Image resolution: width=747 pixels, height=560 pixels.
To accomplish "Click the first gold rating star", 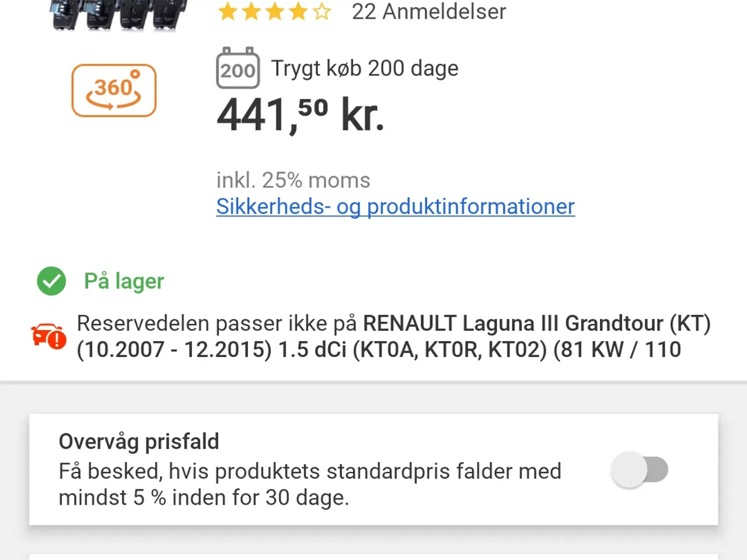I will (227, 12).
